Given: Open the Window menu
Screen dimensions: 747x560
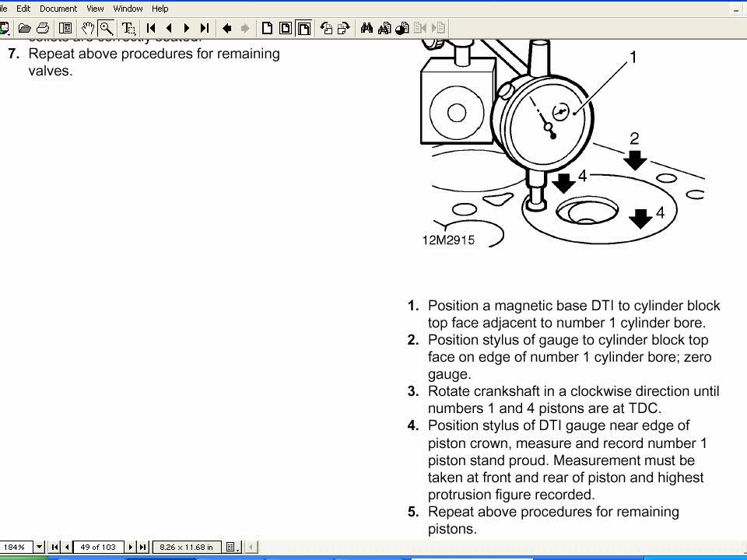Looking at the screenshot, I should pyautogui.click(x=128, y=9).
